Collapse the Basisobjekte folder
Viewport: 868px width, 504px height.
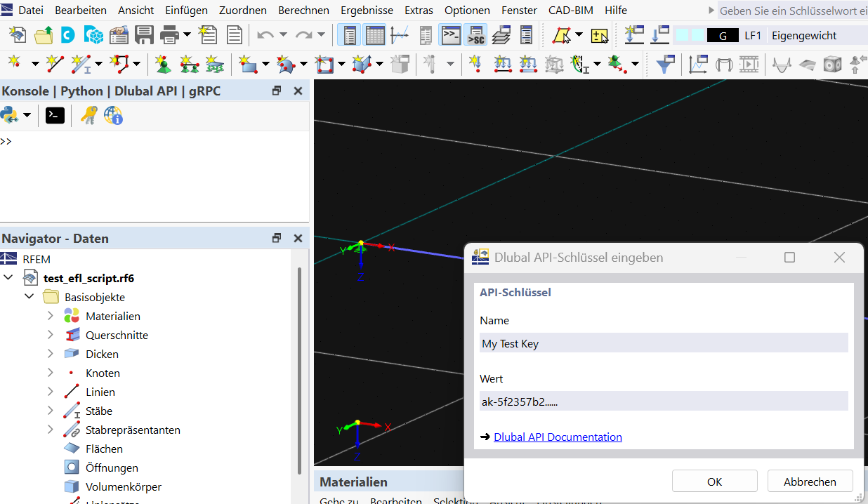(29, 297)
